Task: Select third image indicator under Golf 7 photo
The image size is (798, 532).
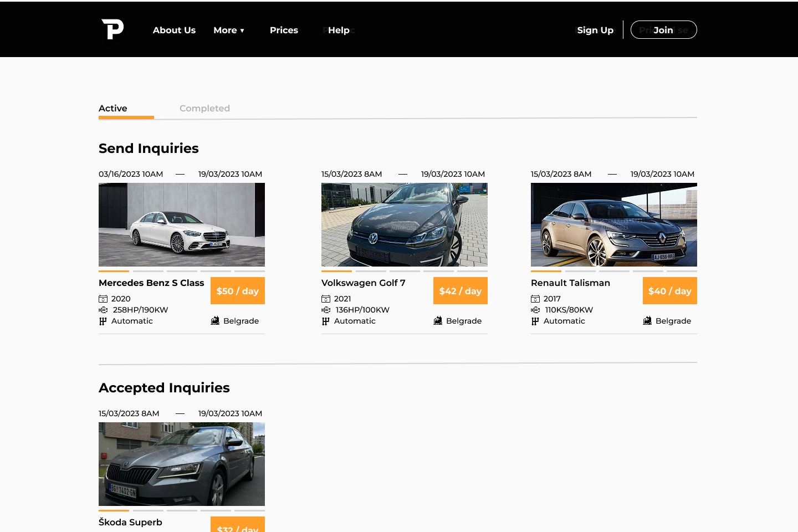Action: [x=405, y=271]
